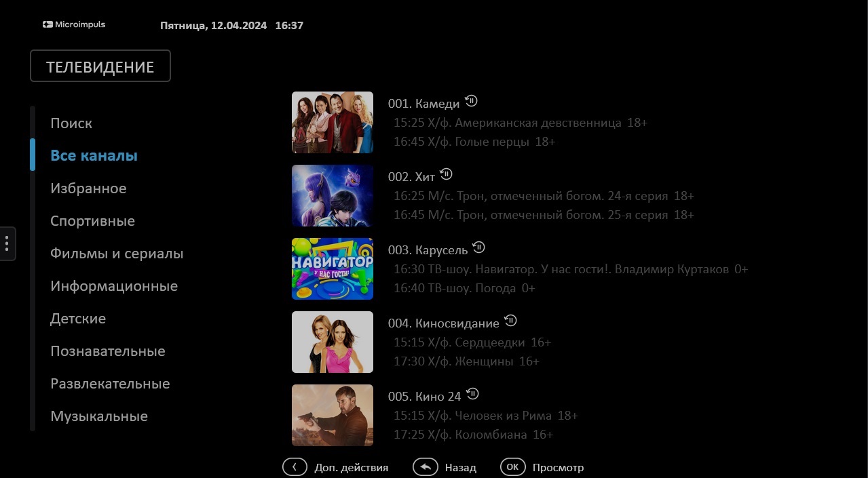Click program Американская девственница 18+

pos(521,123)
